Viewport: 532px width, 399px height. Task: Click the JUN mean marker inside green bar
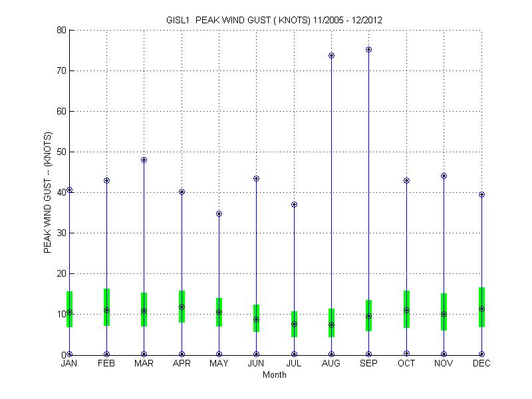coord(257,320)
